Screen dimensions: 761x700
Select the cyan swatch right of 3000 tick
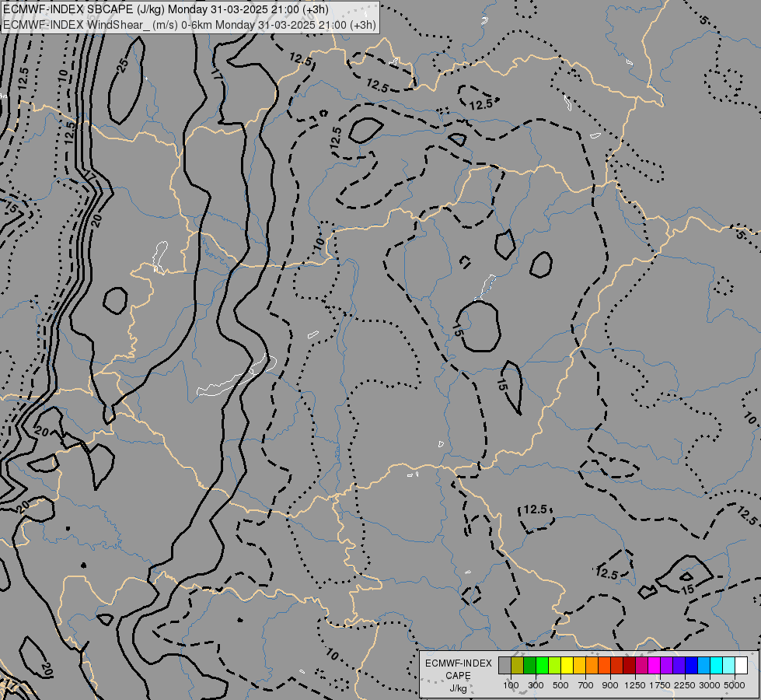[717, 666]
